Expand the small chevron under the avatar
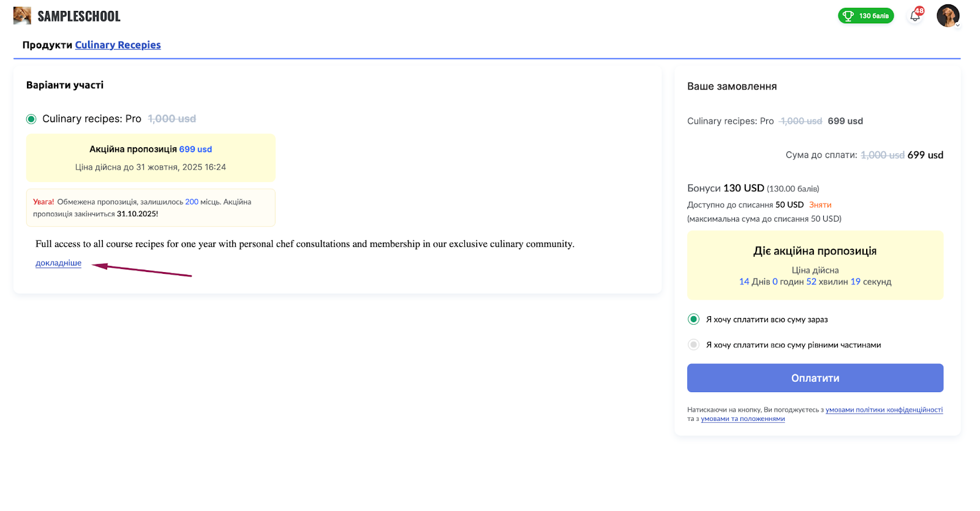 tap(957, 26)
